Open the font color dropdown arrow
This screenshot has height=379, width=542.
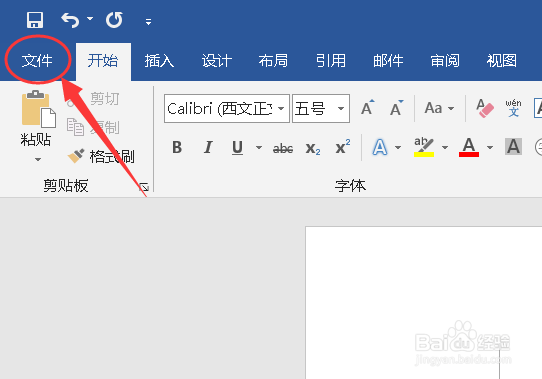(x=490, y=148)
